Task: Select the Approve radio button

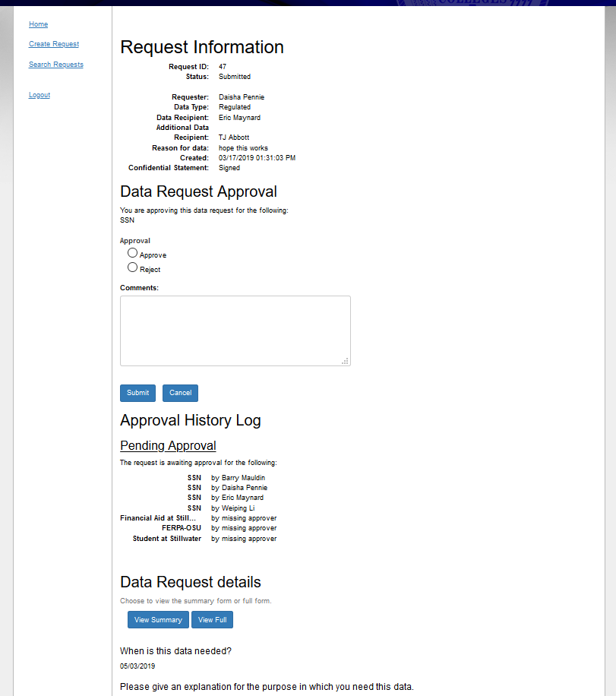Action: (x=133, y=253)
